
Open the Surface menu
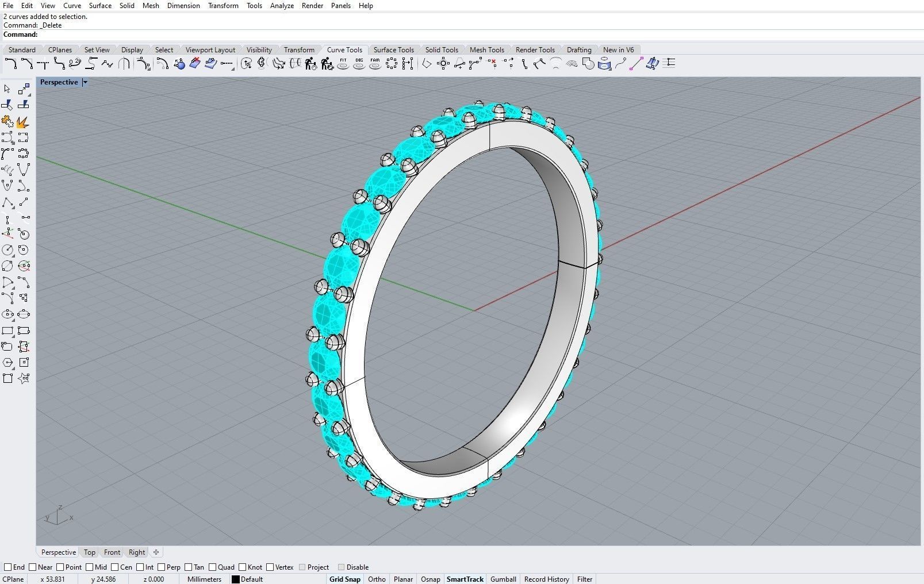pyautogui.click(x=100, y=6)
